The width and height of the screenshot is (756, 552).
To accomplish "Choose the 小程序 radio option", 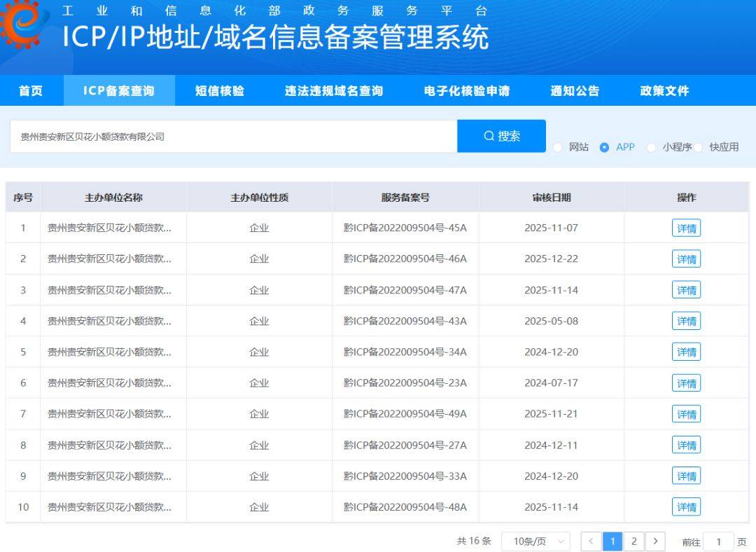I will pos(652,147).
